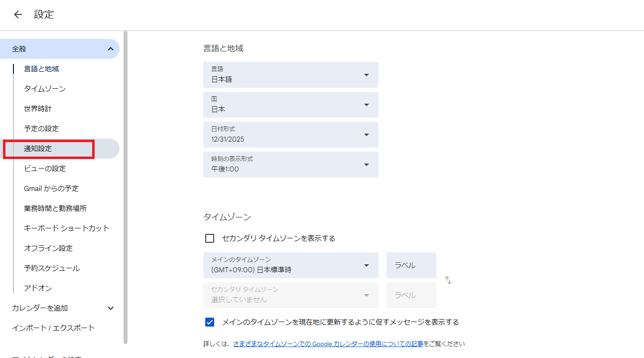Open the 日付形式 dropdown
This screenshot has width=644, height=358.
290,135
